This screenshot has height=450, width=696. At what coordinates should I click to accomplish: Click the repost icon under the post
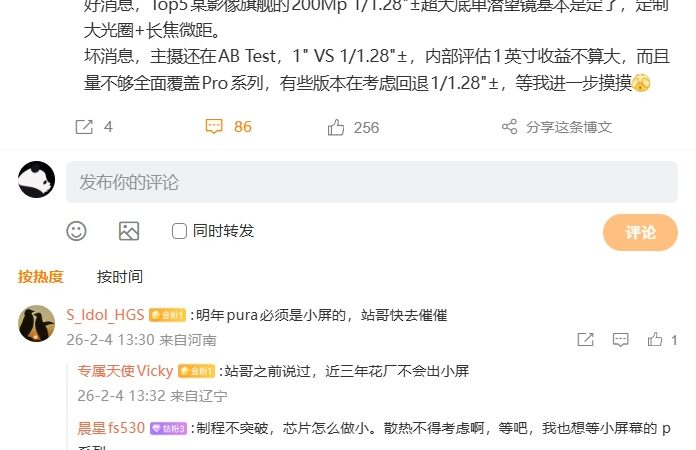84,127
